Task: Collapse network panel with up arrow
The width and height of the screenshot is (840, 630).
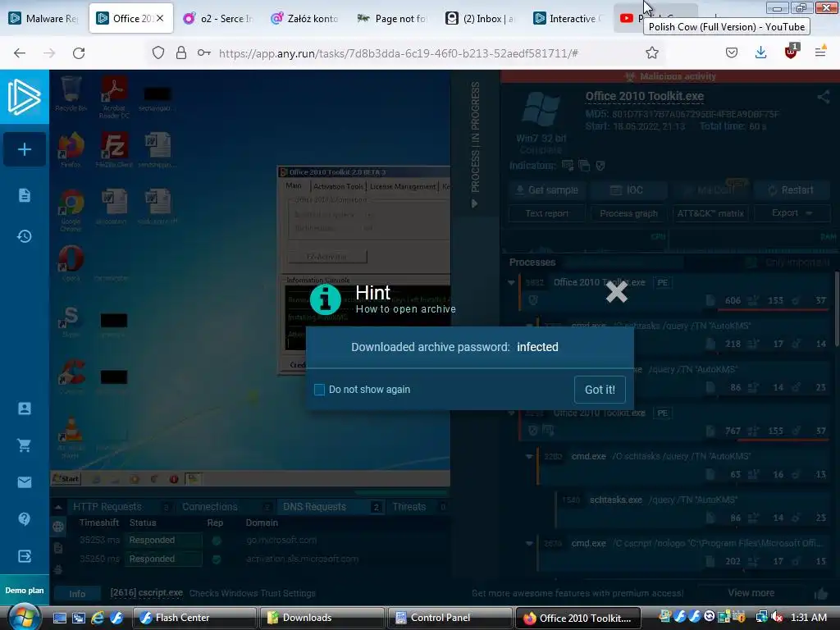Action: click(x=58, y=507)
